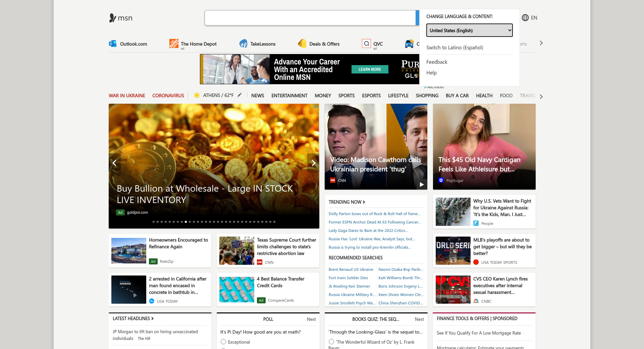Click Next in the Books Quiz card
The image size is (644, 349).
click(419, 319)
